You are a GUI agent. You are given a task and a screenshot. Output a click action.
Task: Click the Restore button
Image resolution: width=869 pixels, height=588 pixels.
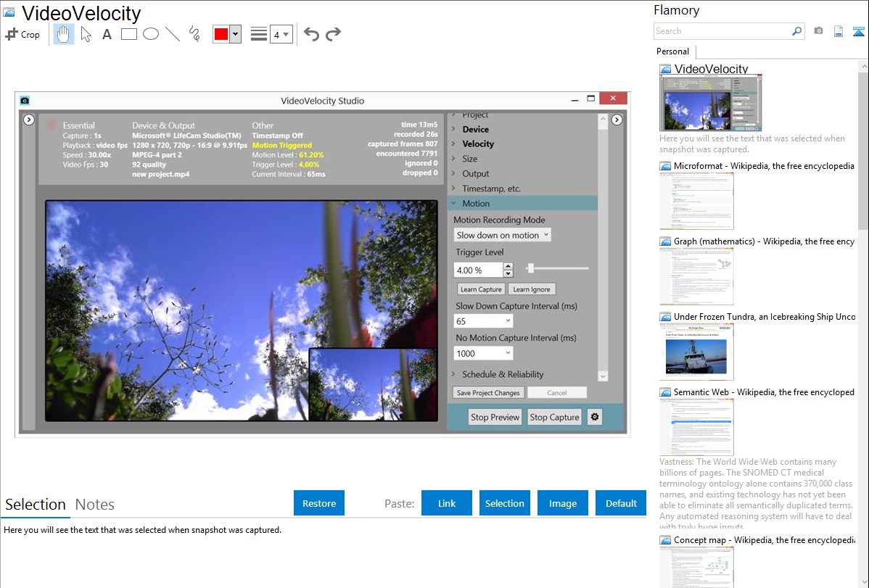pos(319,503)
